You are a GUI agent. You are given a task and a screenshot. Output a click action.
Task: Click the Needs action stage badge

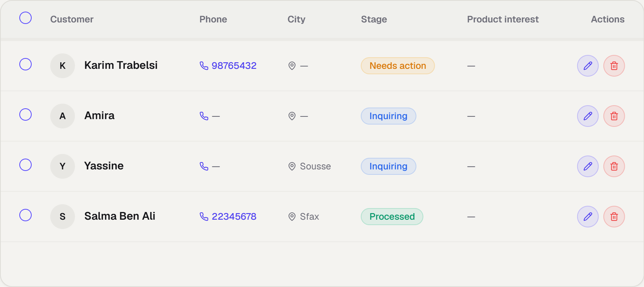pyautogui.click(x=398, y=66)
